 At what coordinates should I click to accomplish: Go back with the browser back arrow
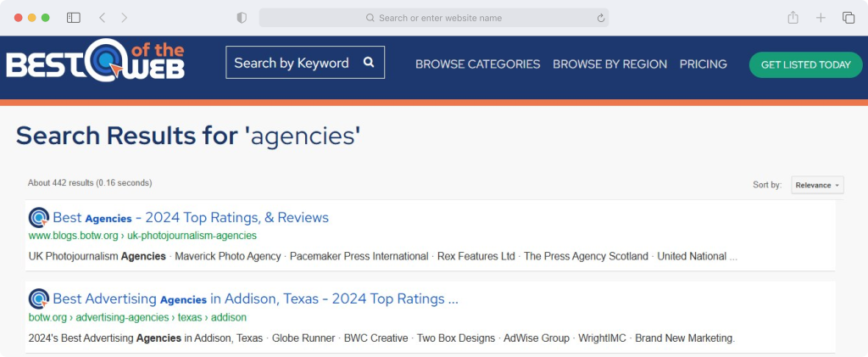pyautogui.click(x=102, y=18)
